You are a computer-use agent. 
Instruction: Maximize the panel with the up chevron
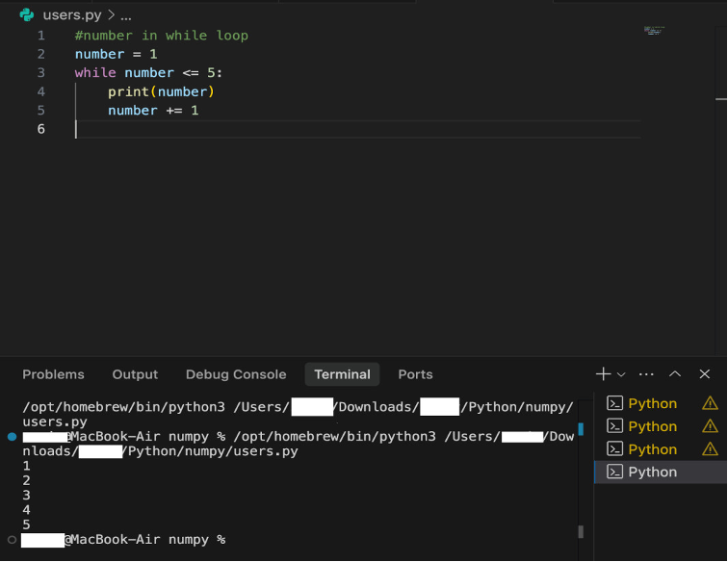[x=675, y=374]
